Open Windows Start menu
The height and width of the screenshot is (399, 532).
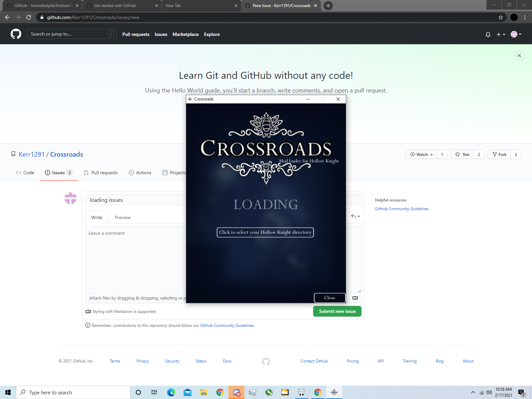point(8,392)
